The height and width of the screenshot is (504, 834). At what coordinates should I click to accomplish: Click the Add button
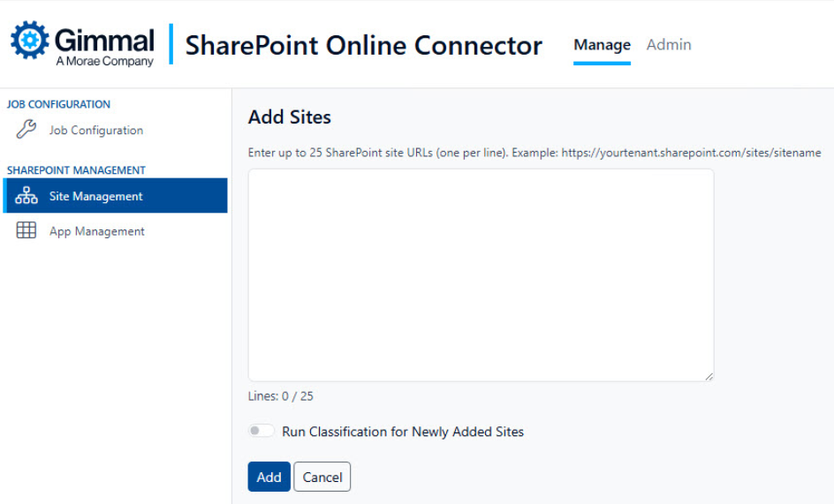click(269, 477)
